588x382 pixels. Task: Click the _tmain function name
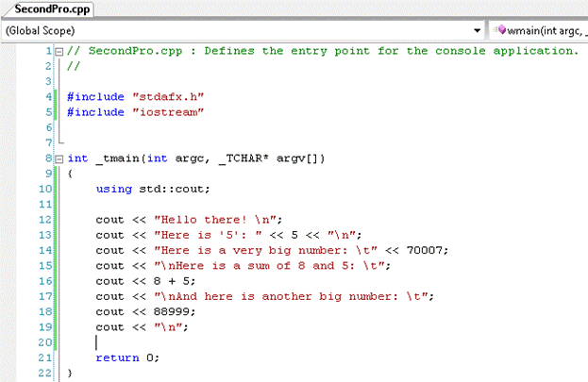pyautogui.click(x=119, y=158)
